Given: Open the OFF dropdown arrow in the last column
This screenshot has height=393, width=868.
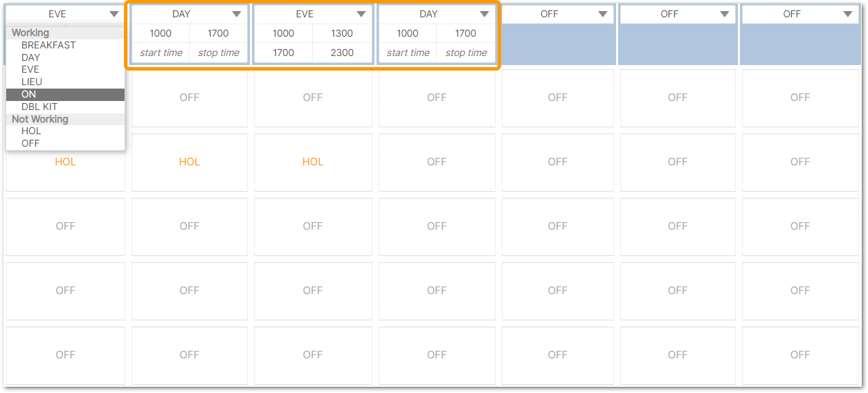Looking at the screenshot, I should [x=848, y=14].
